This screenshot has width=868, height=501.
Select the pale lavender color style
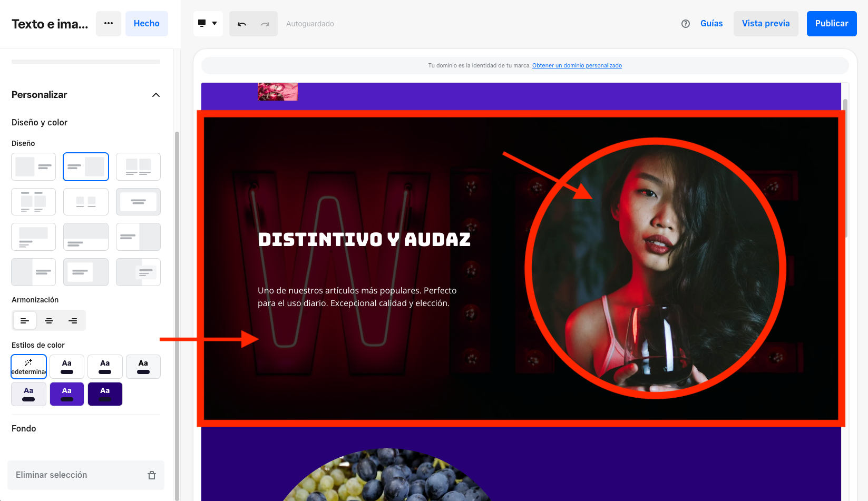click(x=29, y=394)
